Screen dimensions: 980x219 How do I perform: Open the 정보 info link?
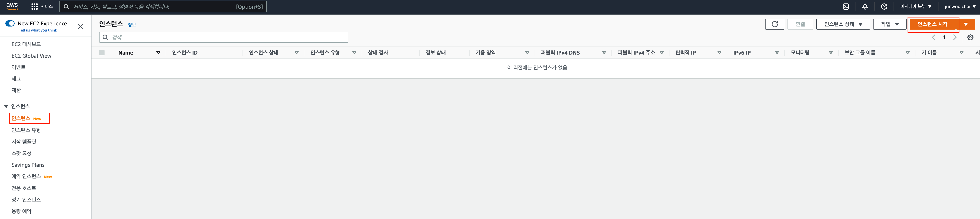click(x=132, y=25)
